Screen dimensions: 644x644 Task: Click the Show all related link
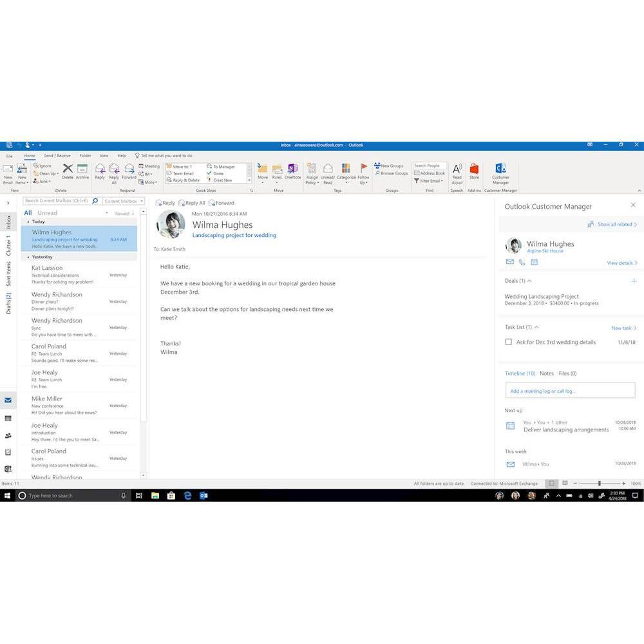[x=610, y=224]
